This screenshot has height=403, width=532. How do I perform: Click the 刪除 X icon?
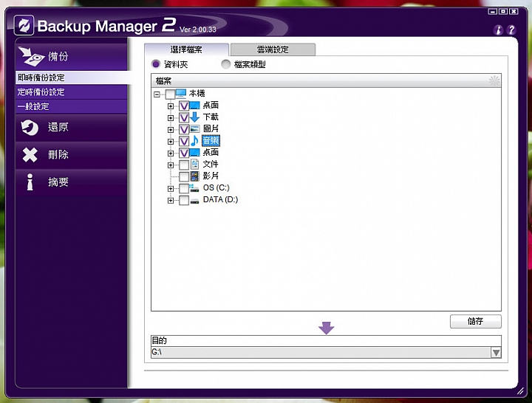30,155
